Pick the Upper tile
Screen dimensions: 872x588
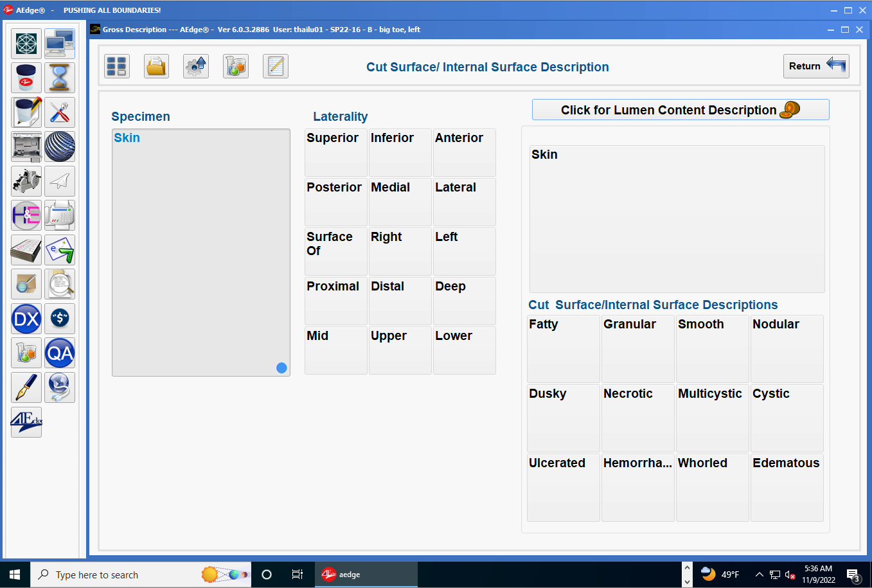coord(400,351)
